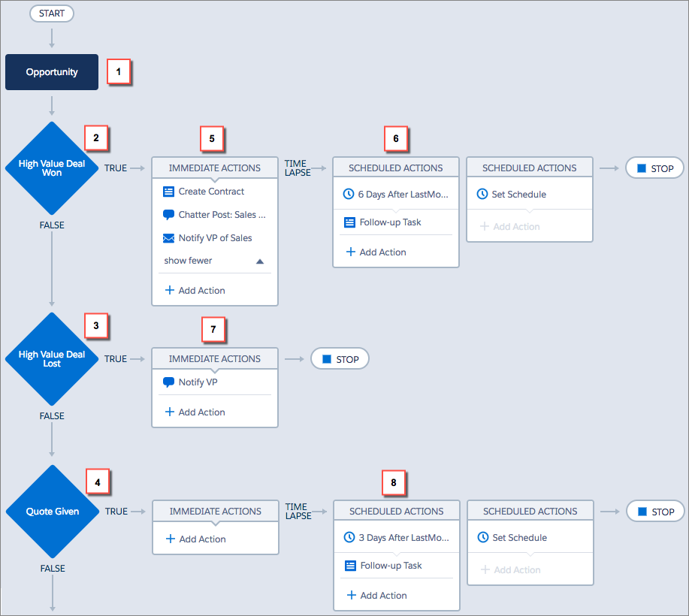
Task: Click Set Schedule in High Value Deal Won row
Action: click(518, 194)
